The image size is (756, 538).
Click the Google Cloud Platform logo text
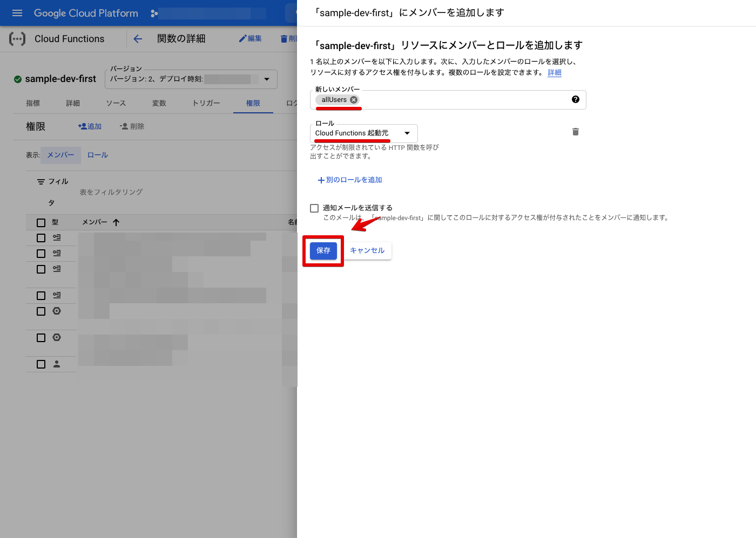86,13
